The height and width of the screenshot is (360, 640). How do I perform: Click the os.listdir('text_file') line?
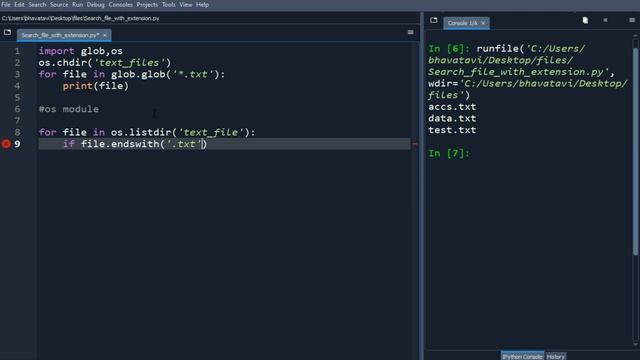coord(147,132)
